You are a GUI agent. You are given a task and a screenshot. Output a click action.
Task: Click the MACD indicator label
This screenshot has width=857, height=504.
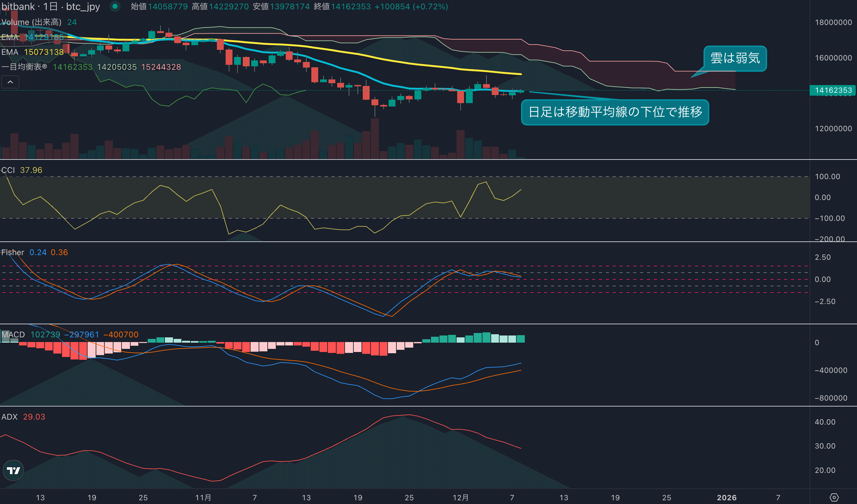click(14, 335)
